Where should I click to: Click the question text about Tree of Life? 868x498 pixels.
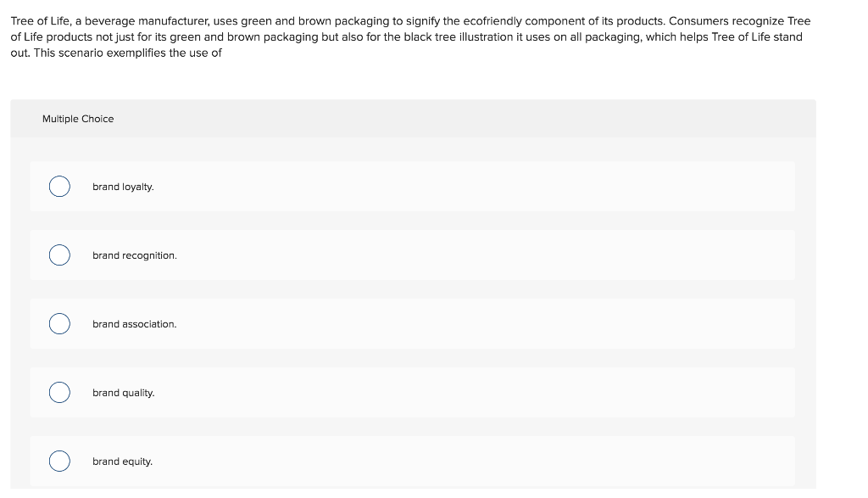(409, 36)
